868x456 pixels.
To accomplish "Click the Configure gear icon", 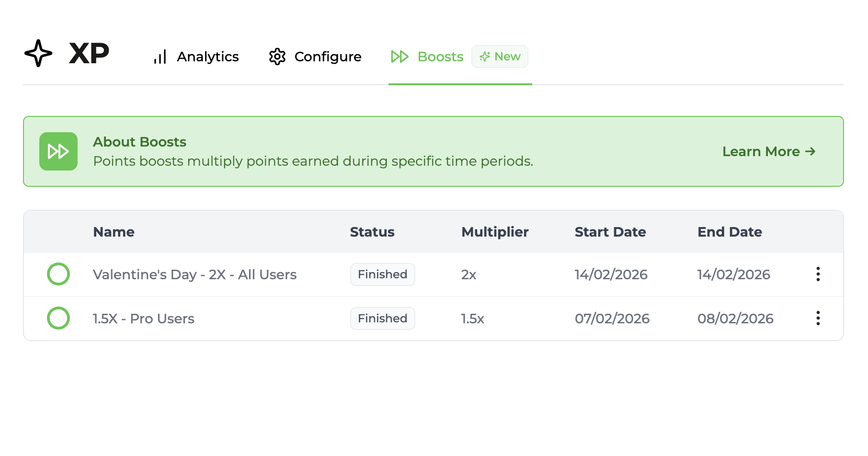I will (x=277, y=57).
